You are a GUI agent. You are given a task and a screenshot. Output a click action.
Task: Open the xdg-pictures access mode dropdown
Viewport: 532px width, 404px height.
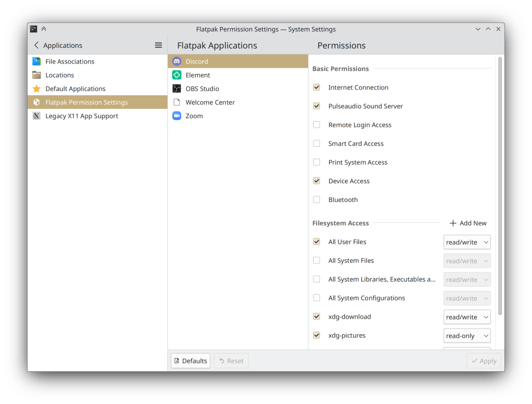coord(466,335)
